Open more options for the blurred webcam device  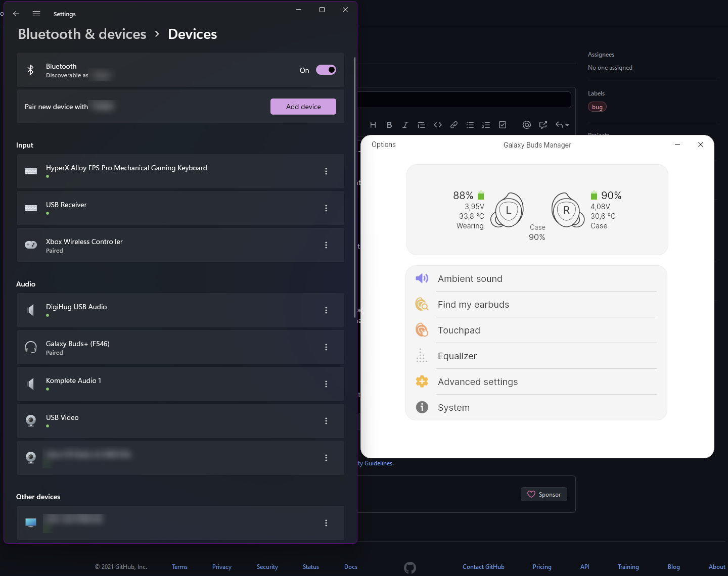(326, 458)
